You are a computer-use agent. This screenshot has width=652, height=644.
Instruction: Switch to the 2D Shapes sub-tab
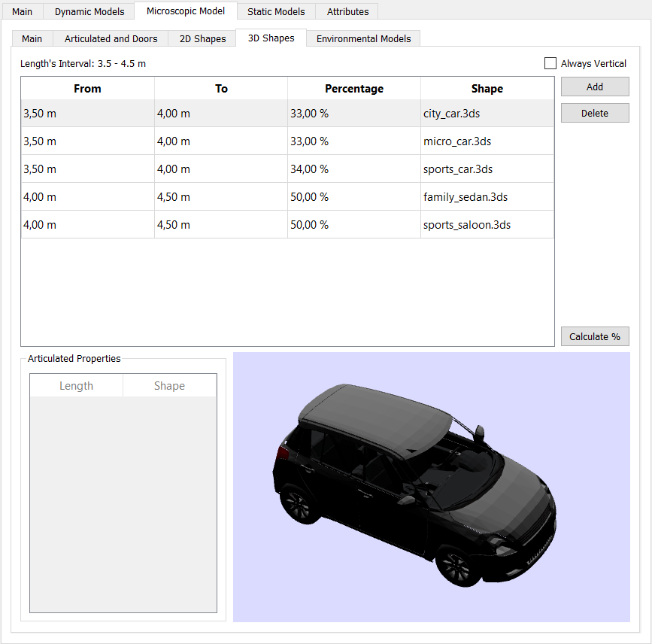pos(202,38)
